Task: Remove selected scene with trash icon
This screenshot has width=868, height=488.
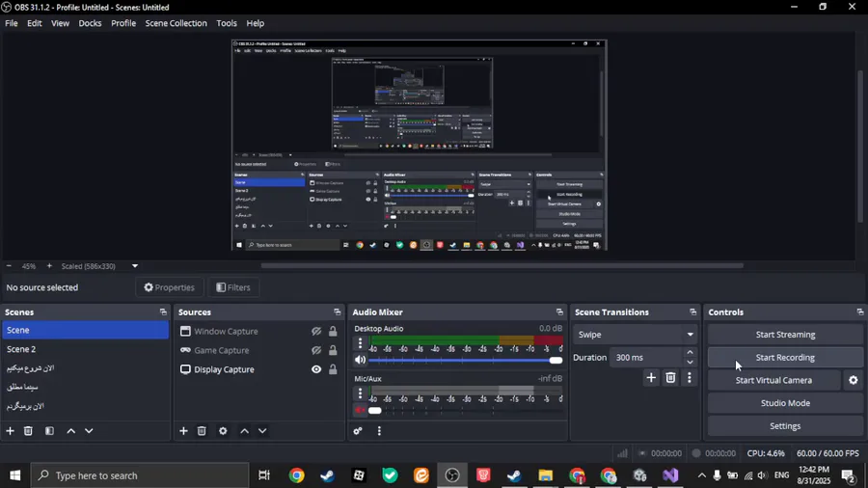Action: point(28,430)
